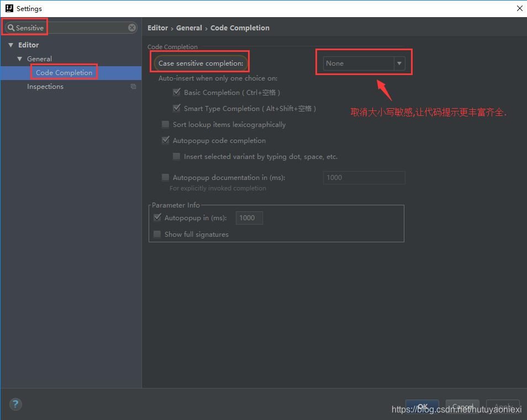Close the Settings dialog window
Viewport: 527px width, 420px height.
point(519,8)
